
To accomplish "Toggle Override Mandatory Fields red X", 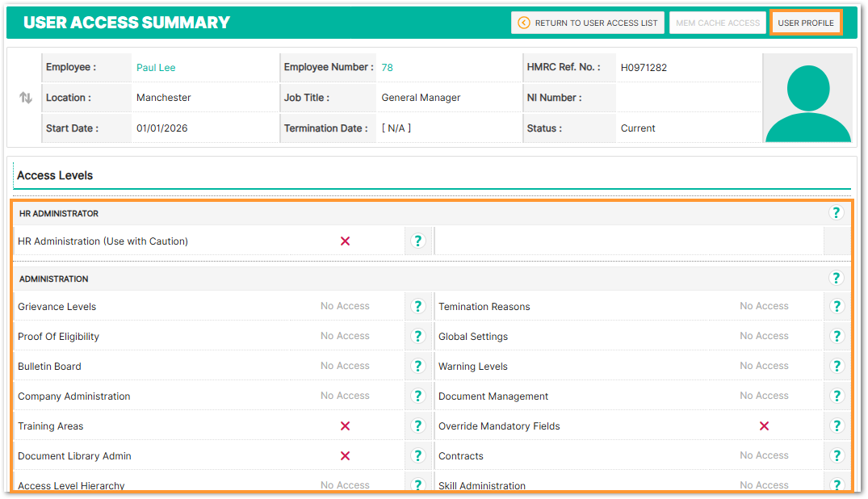I will (x=764, y=426).
